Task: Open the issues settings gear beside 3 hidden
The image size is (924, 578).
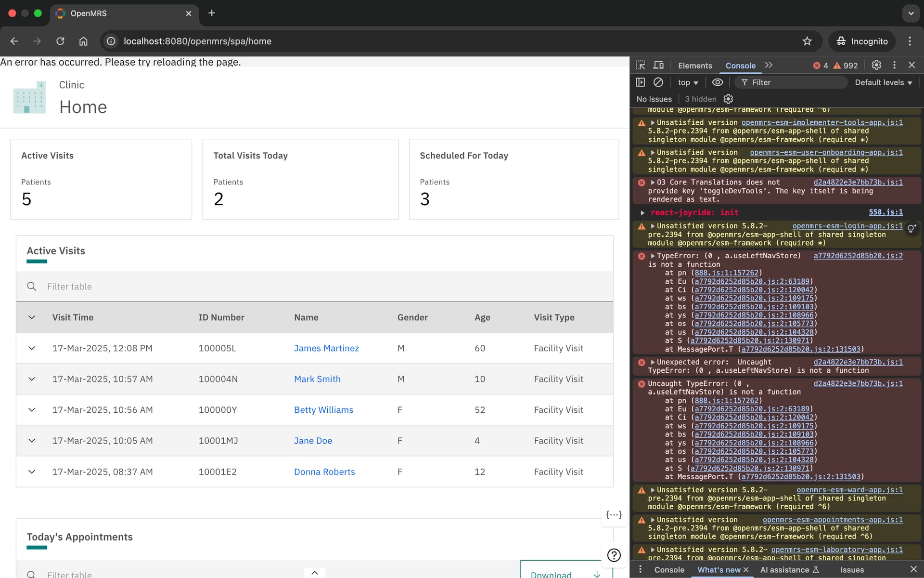Action: coord(728,99)
